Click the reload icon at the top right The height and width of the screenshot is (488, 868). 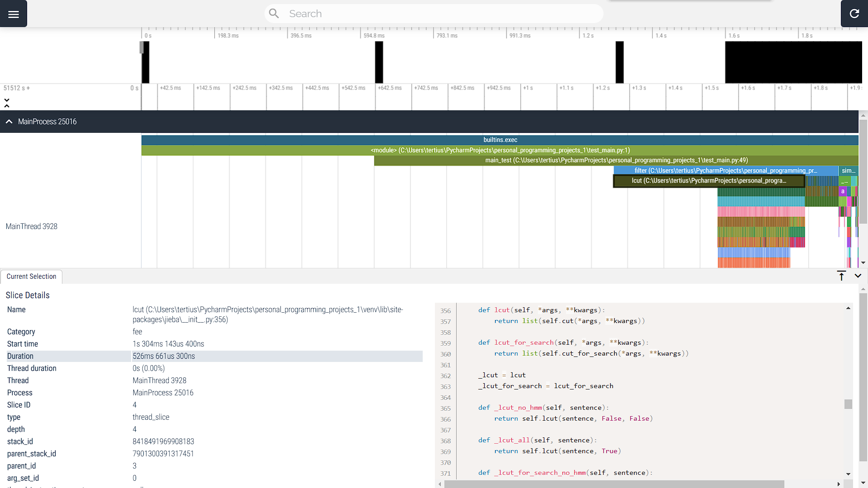[x=854, y=14]
